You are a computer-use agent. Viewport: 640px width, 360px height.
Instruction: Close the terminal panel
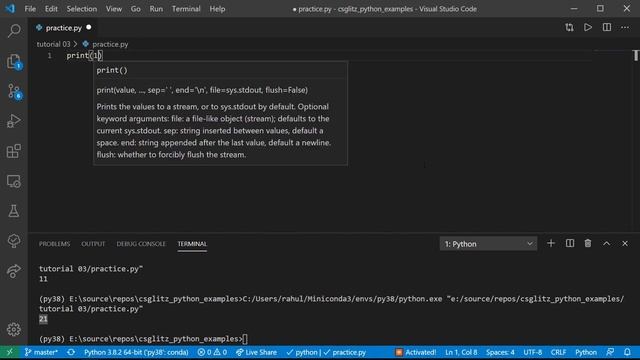tap(625, 243)
